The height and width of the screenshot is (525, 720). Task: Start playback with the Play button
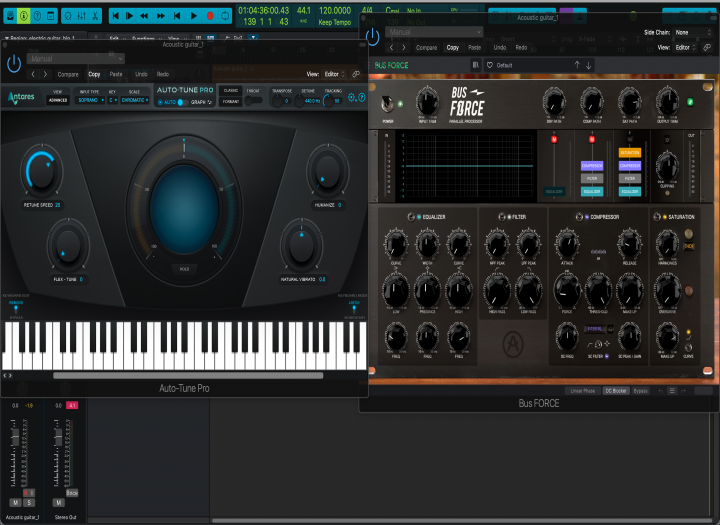tap(193, 16)
